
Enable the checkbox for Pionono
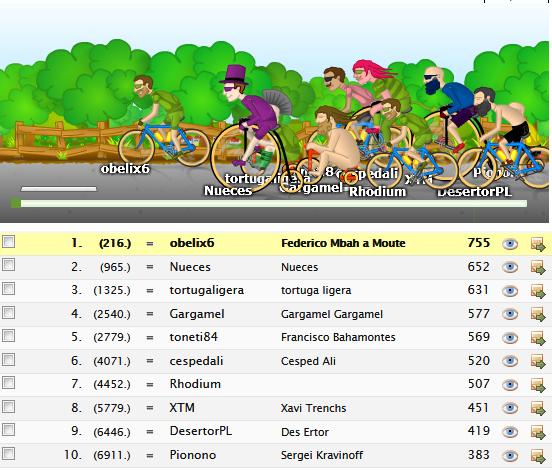coord(8,453)
